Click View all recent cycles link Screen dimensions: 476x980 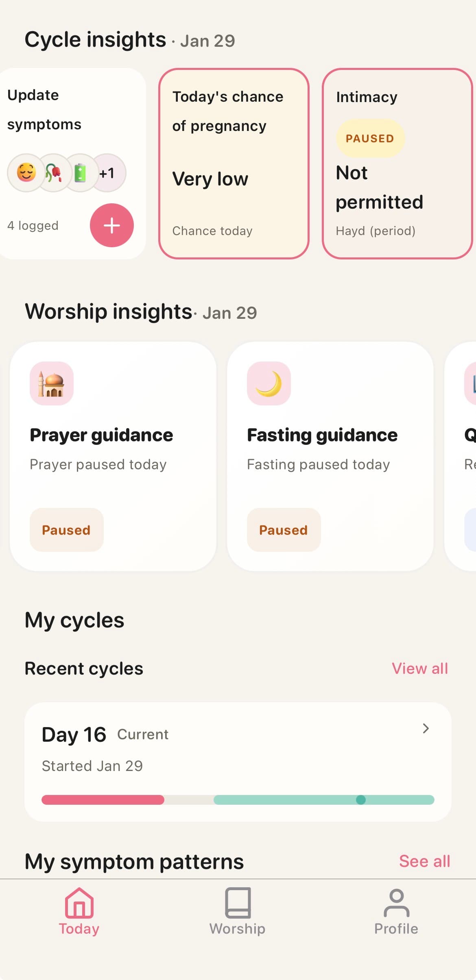point(419,669)
